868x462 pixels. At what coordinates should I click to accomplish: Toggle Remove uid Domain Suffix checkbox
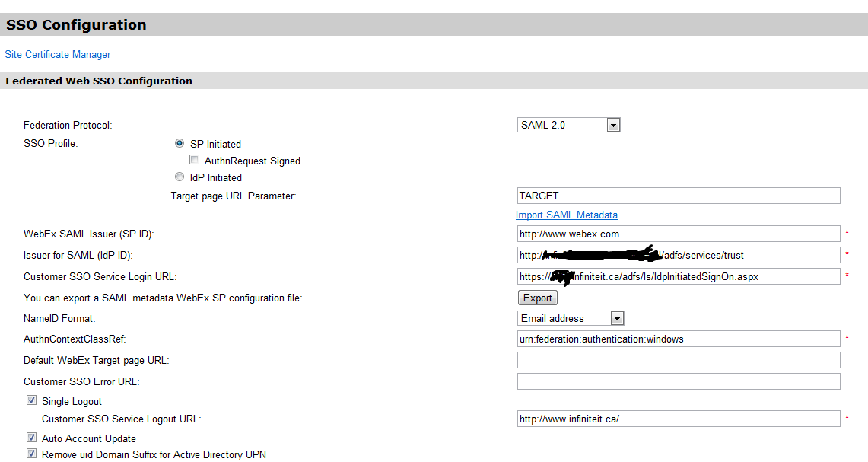[31, 454]
